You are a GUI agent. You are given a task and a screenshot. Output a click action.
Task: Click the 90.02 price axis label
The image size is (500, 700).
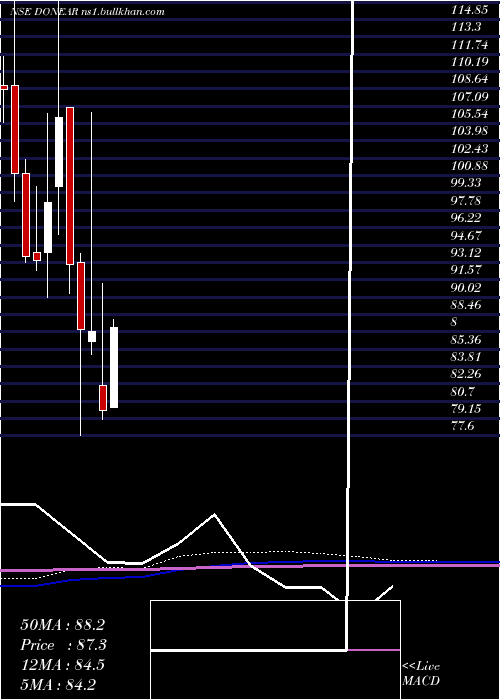(x=466, y=287)
